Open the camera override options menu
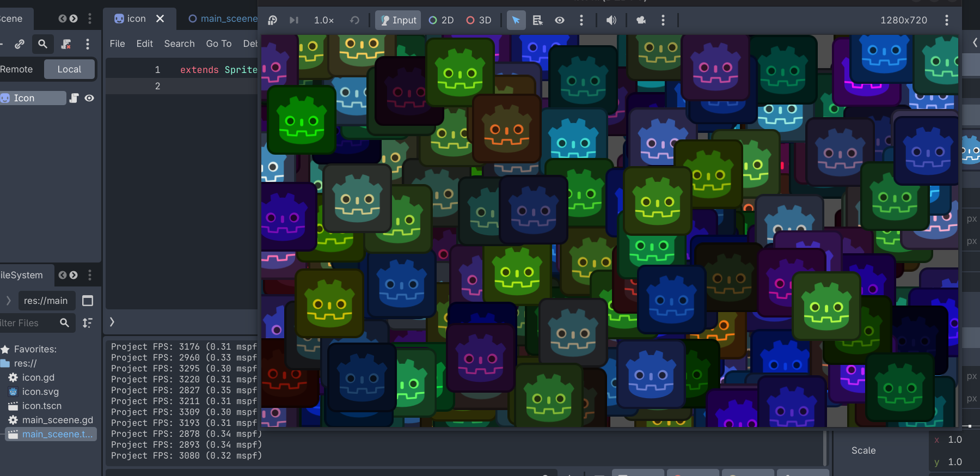980x476 pixels. coord(663,20)
